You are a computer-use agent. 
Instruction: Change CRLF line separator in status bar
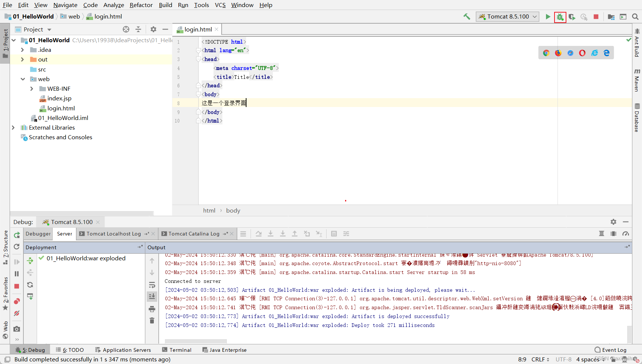(540, 360)
